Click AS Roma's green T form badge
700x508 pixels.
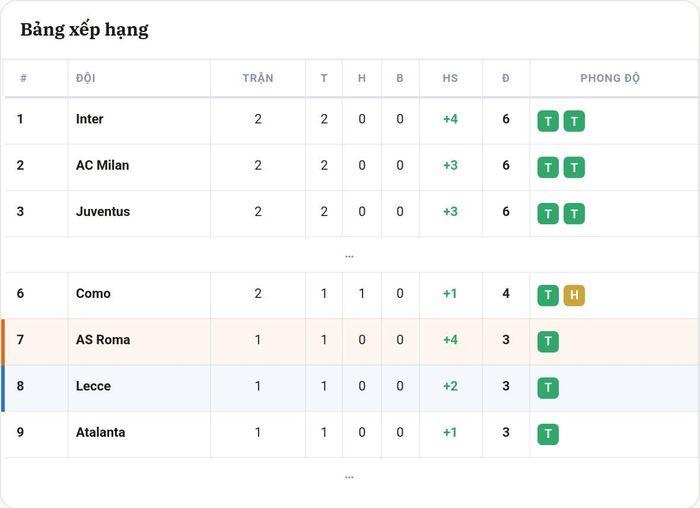click(x=548, y=341)
